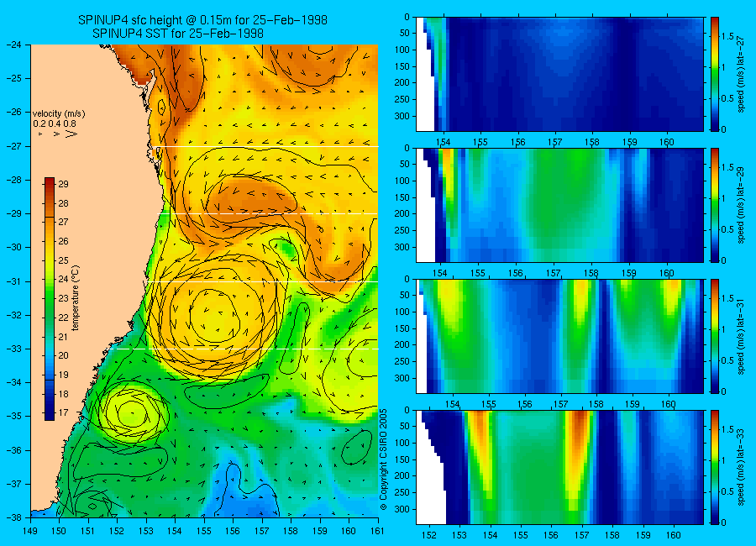This screenshot has height=546, width=756.
Task: Click the lat=-27 speed section panel
Action: 559,74
